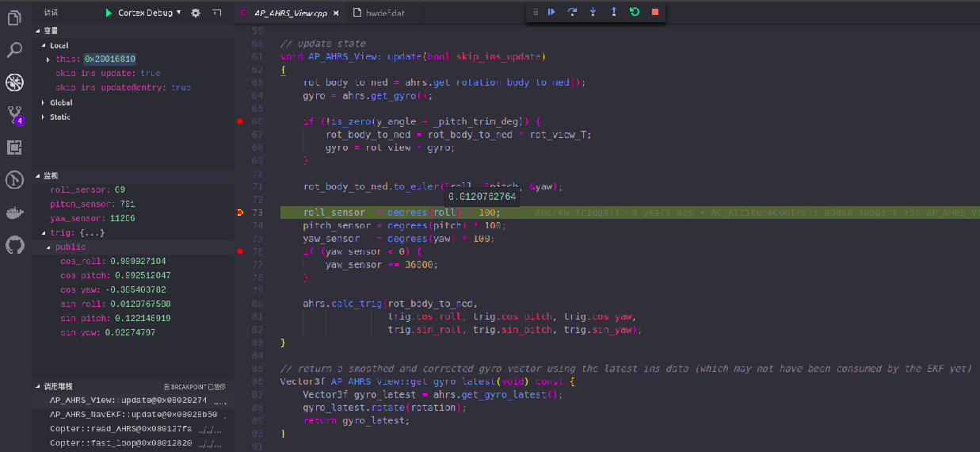The image size is (980, 452).
Task: Select yaw_sensor watch entry
Action: click(132, 218)
